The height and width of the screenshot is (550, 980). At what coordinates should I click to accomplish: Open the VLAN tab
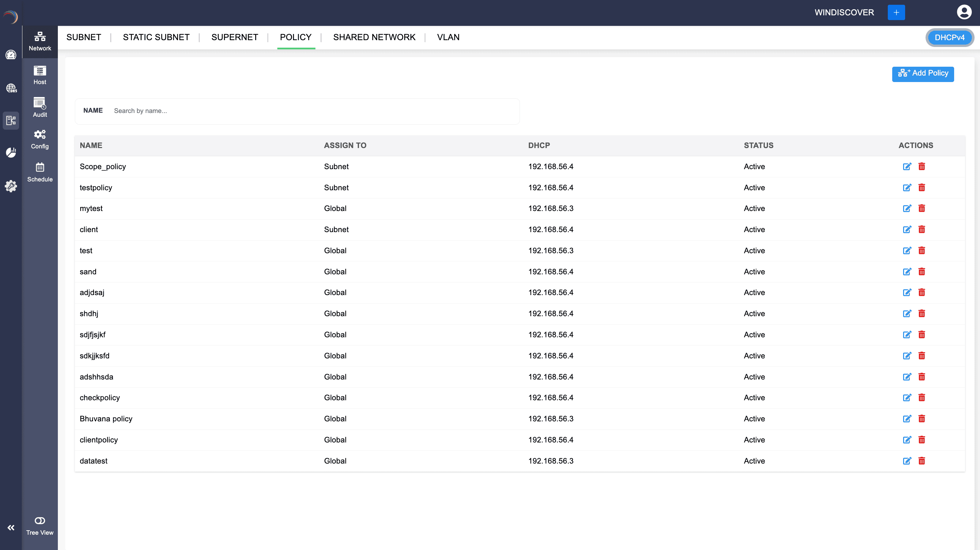(448, 37)
